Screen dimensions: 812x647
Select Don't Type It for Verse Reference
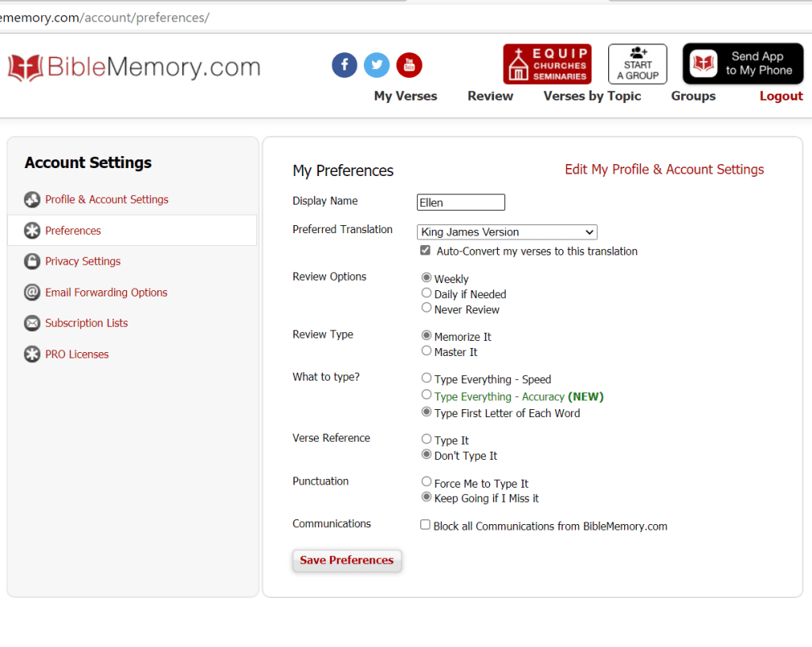[426, 454]
